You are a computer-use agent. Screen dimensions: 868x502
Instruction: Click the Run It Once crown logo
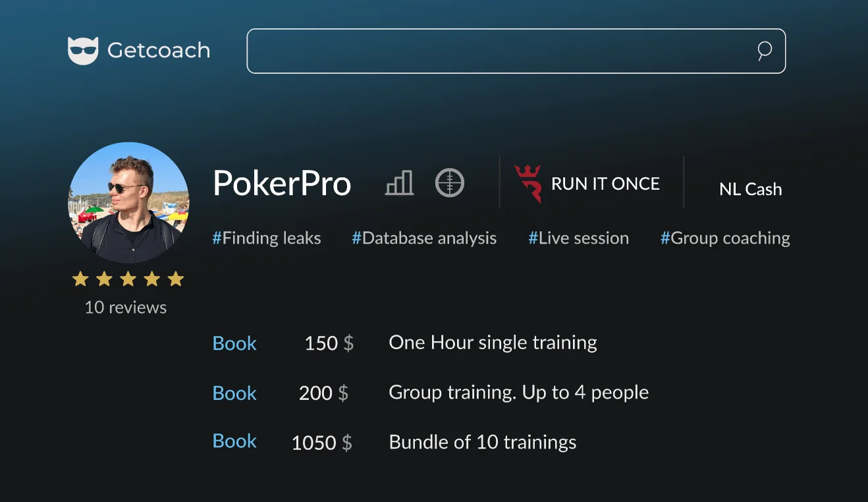528,184
